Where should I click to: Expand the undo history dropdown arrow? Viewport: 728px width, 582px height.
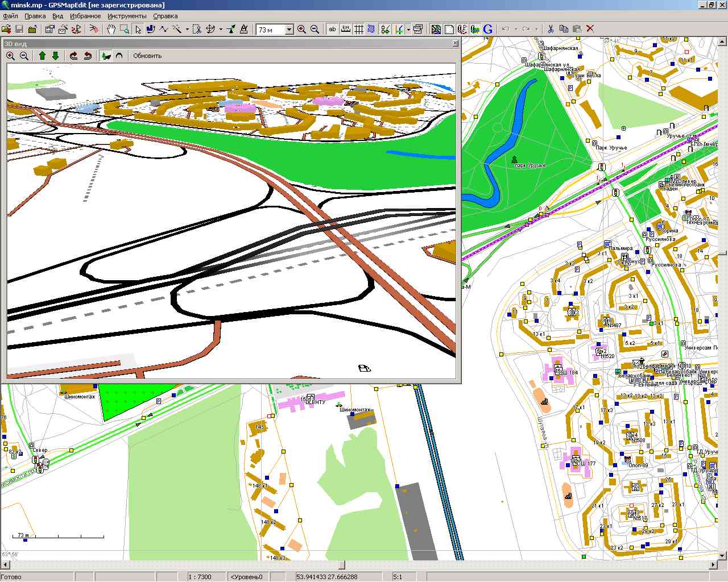pyautogui.click(x=515, y=30)
